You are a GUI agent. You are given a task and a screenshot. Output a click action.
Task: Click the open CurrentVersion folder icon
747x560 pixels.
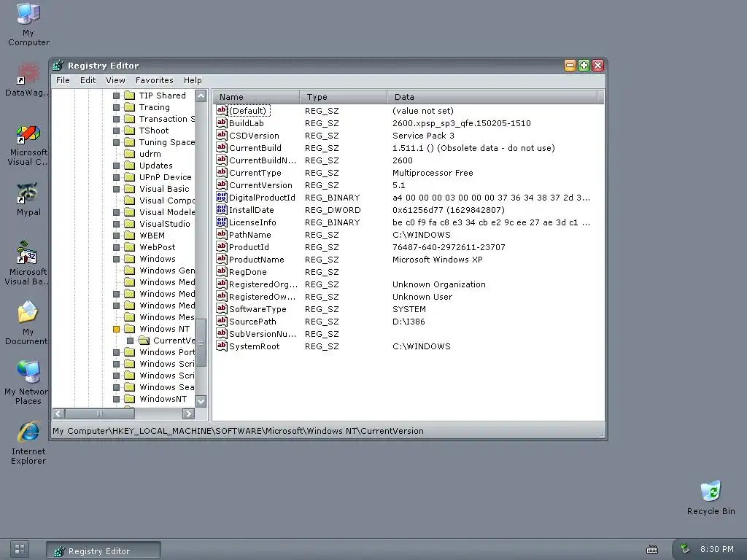(x=144, y=341)
